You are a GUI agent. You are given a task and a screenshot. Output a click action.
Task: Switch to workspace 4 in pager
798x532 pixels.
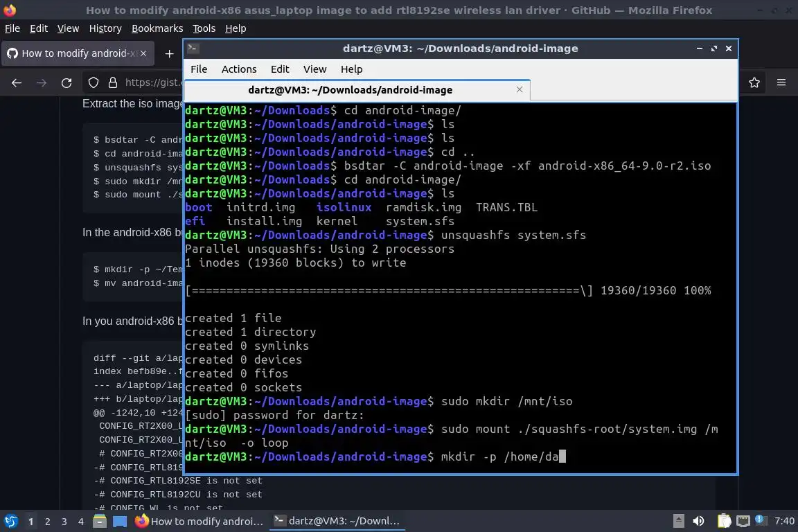tap(81, 522)
